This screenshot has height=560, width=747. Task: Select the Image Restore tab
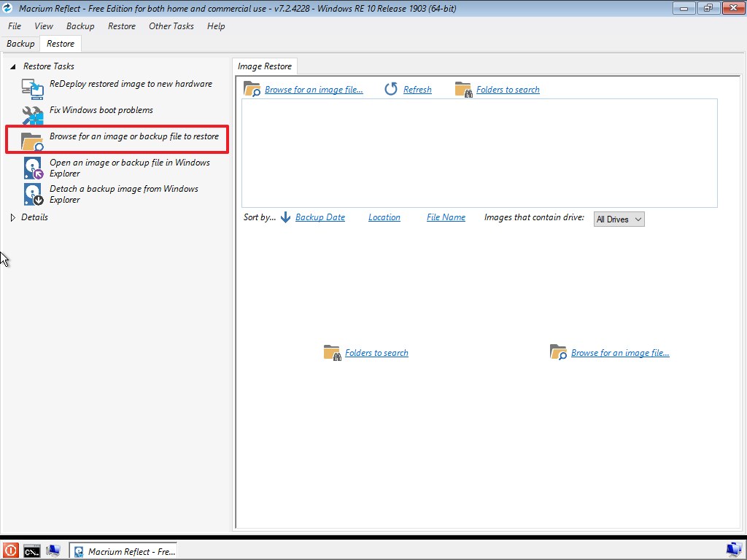(x=264, y=66)
